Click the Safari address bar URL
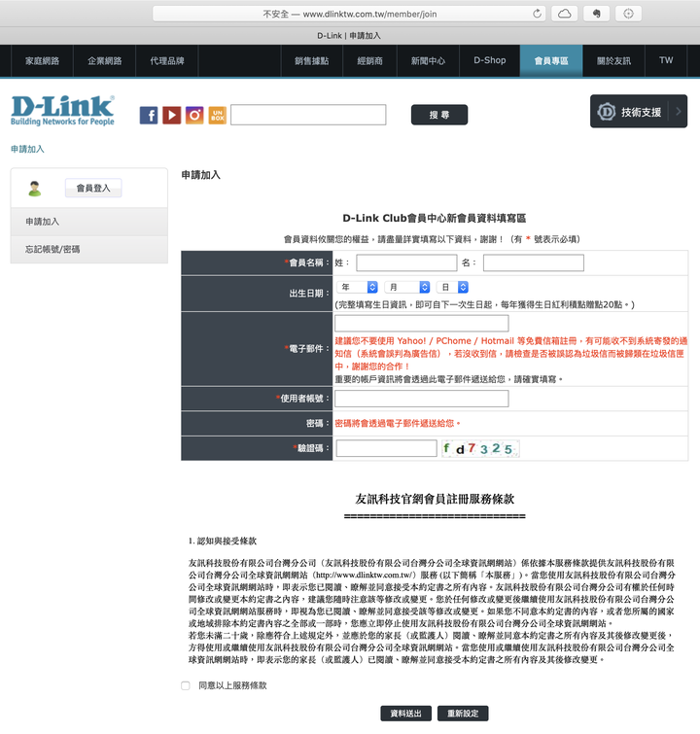Image resolution: width=700 pixels, height=734 pixels. coord(350,14)
